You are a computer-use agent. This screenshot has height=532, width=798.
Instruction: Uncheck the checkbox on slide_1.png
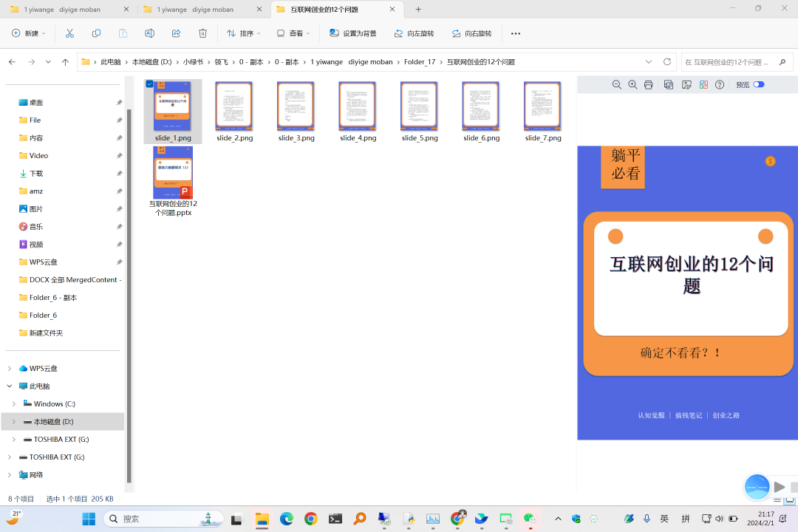pos(149,84)
